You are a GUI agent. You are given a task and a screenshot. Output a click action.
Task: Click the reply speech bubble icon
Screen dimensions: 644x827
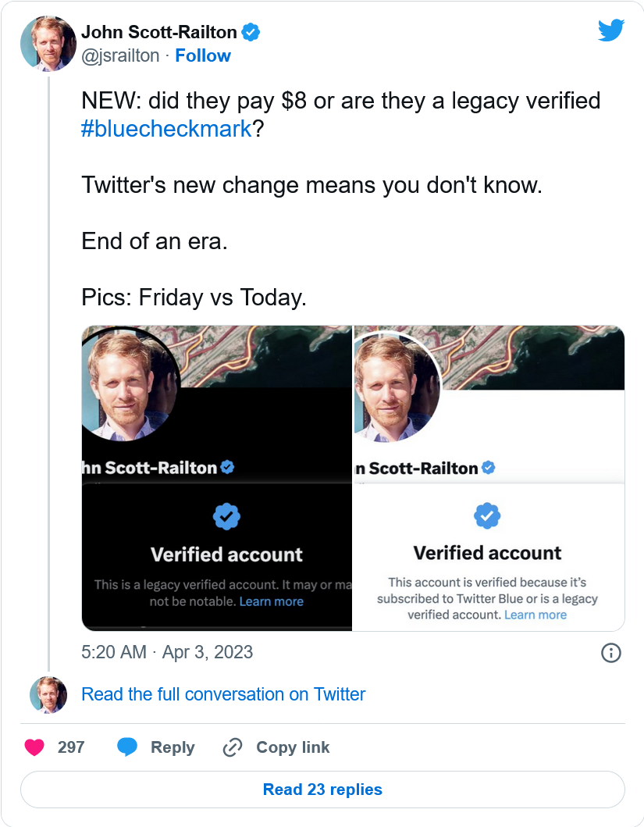[x=127, y=747]
